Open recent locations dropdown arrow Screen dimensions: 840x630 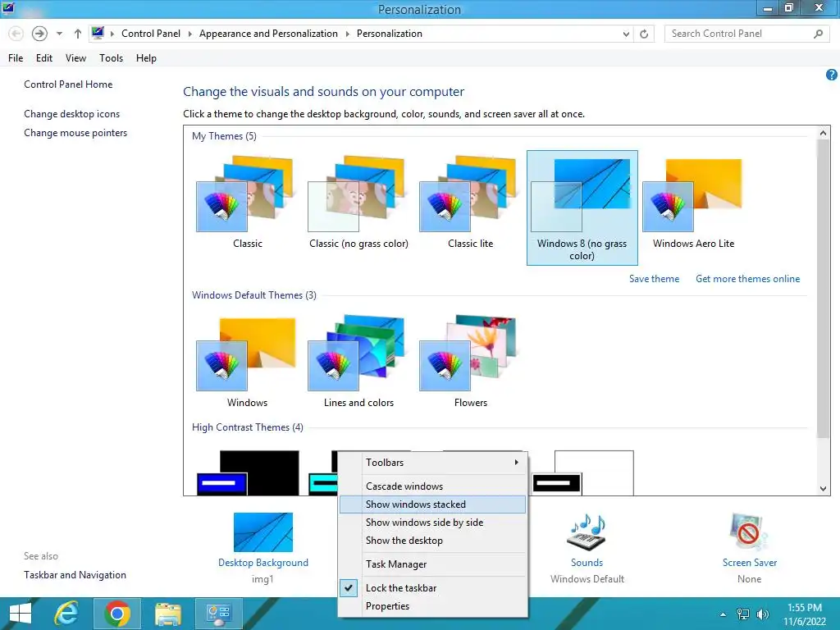coord(59,34)
